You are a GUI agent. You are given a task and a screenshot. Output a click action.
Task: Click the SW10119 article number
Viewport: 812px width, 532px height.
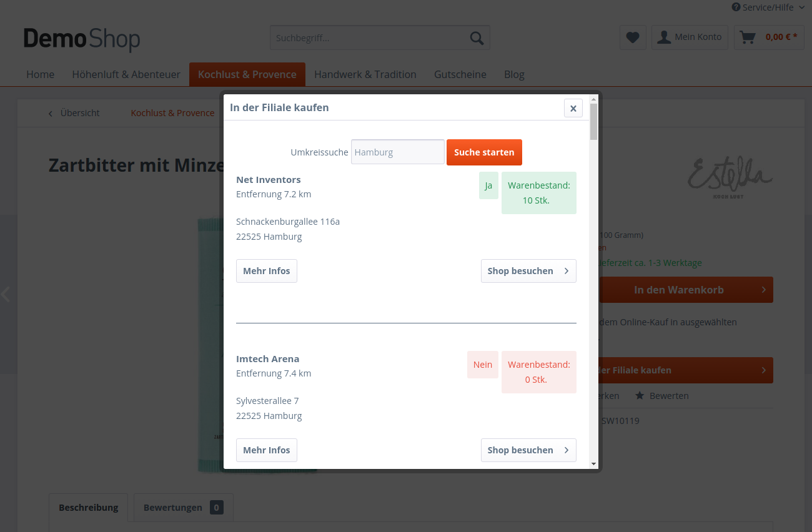pyautogui.click(x=620, y=421)
